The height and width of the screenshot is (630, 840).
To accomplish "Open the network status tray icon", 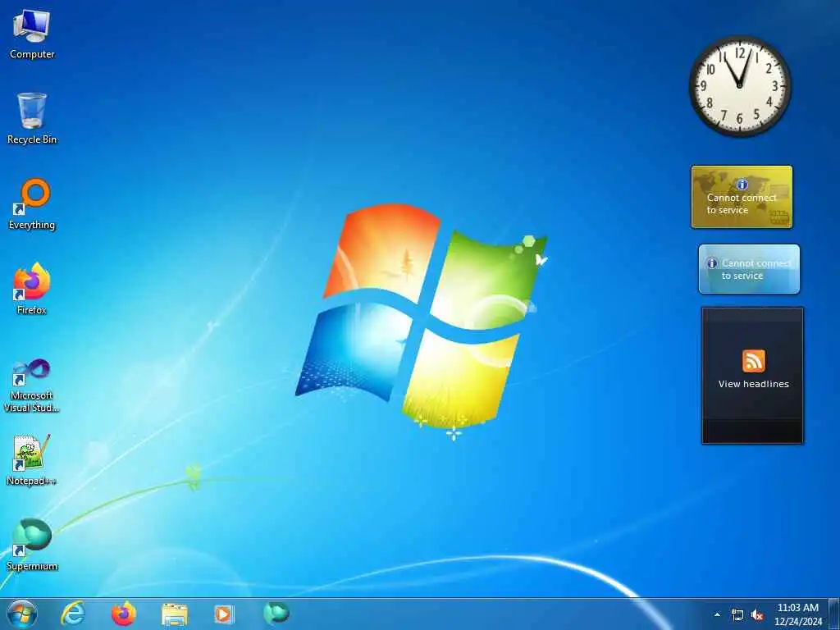I will 737,615.
